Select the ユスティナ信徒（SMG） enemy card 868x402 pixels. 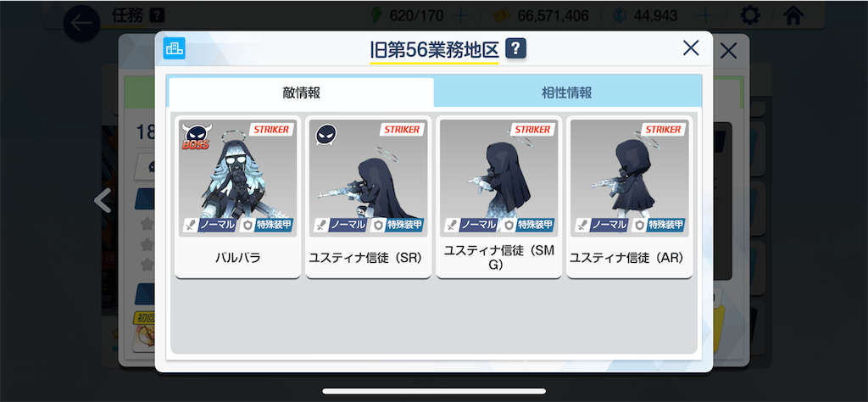498,197
